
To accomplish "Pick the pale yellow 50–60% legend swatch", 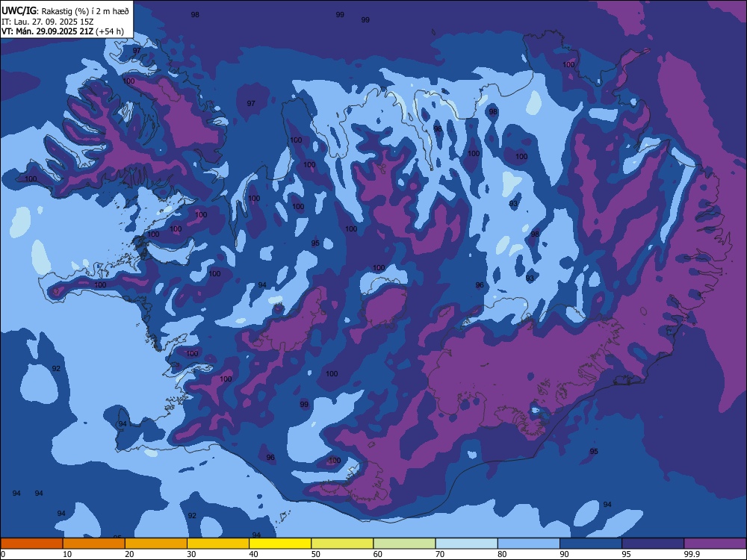I will click(x=343, y=544).
